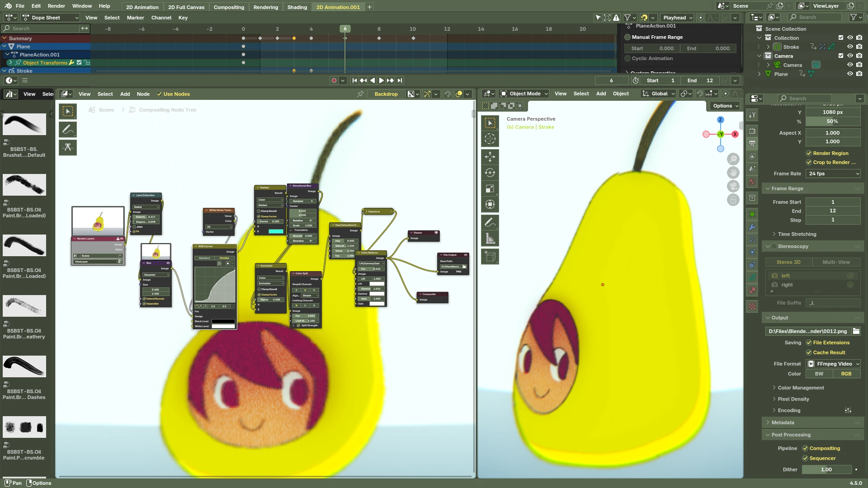Expand the Color Management panel
This screenshot has height=488, width=868.
(801, 388)
